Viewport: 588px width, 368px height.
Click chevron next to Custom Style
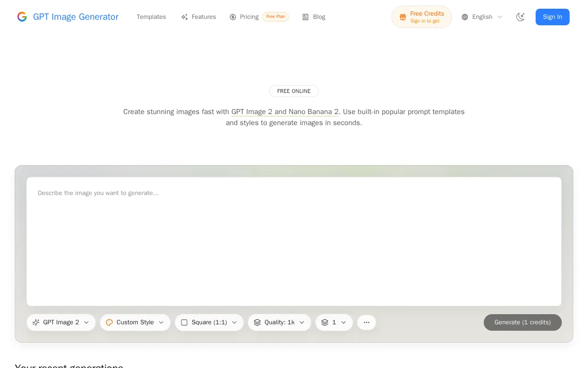[161, 322]
